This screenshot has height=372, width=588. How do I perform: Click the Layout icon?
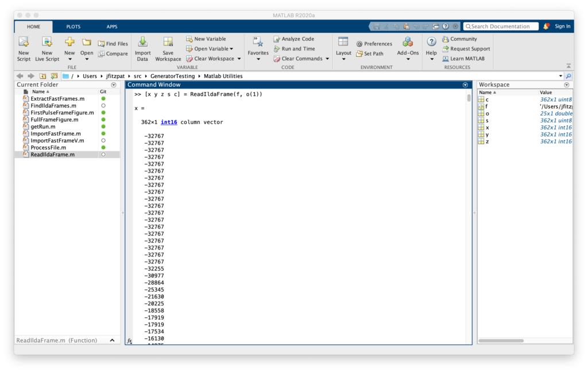(343, 42)
